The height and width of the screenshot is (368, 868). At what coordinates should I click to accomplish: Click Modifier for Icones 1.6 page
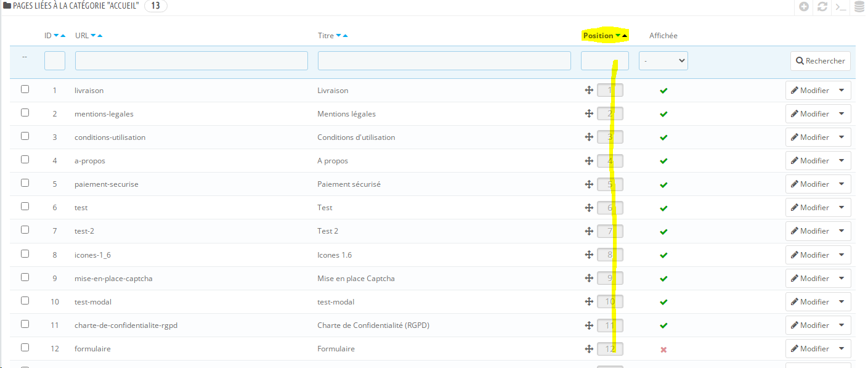pyautogui.click(x=809, y=255)
